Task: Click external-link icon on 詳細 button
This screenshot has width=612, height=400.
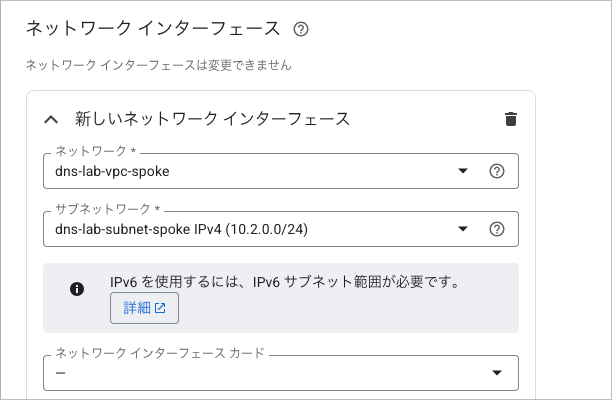Action: coord(160,309)
